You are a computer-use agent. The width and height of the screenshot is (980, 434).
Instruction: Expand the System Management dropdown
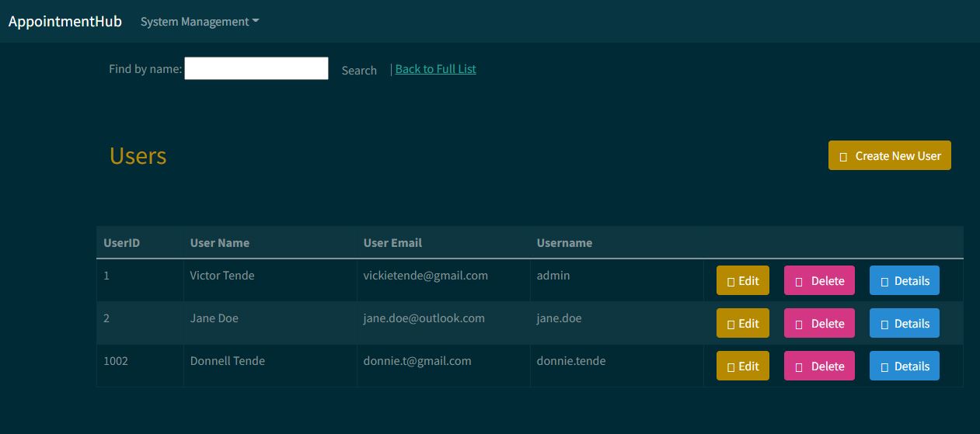200,22
